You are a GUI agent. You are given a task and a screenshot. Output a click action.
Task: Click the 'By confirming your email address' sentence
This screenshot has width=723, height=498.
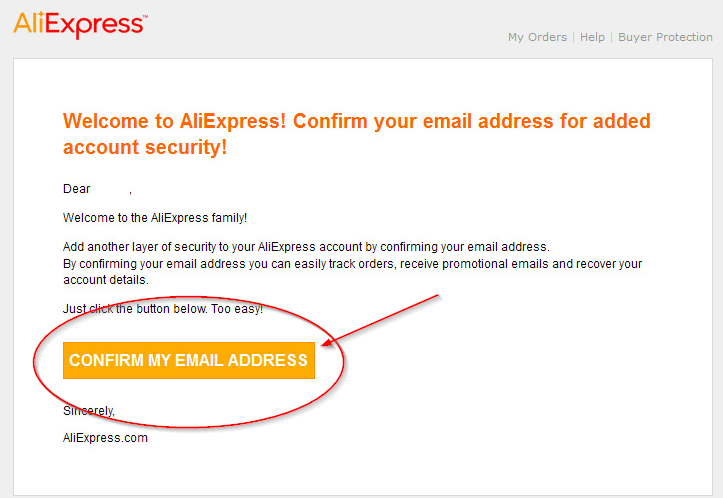(352, 264)
